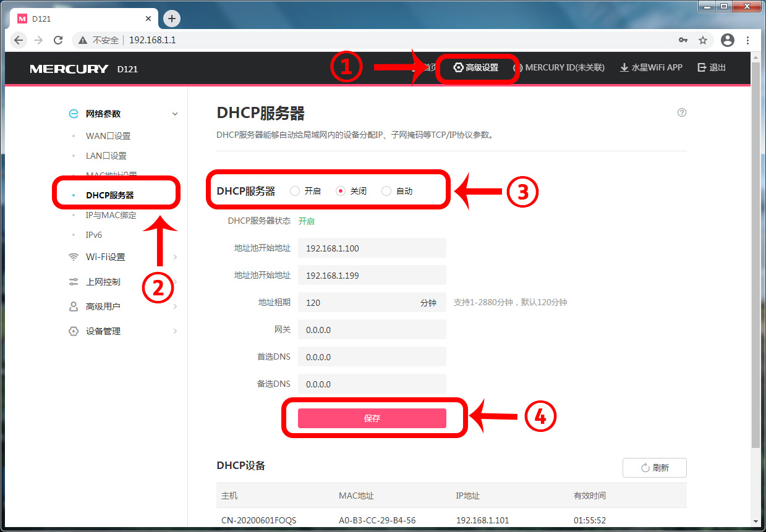Open a new browser tab
The width and height of the screenshot is (766, 532).
tap(172, 19)
